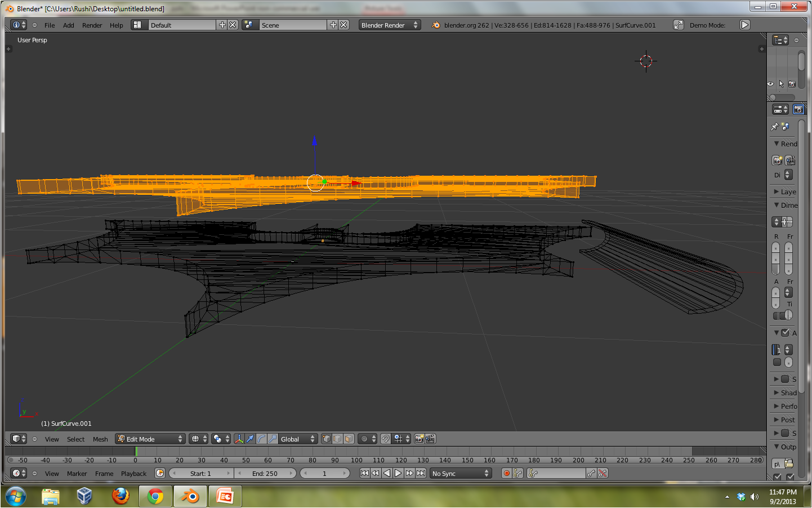812x508 pixels.
Task: Open snap element type selector
Action: click(402, 439)
